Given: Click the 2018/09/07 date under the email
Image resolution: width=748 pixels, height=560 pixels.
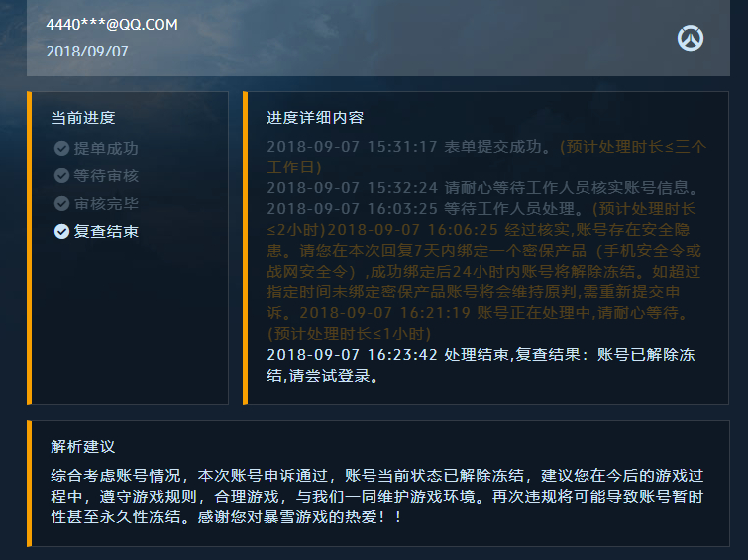Looking at the screenshot, I should click(x=87, y=51).
